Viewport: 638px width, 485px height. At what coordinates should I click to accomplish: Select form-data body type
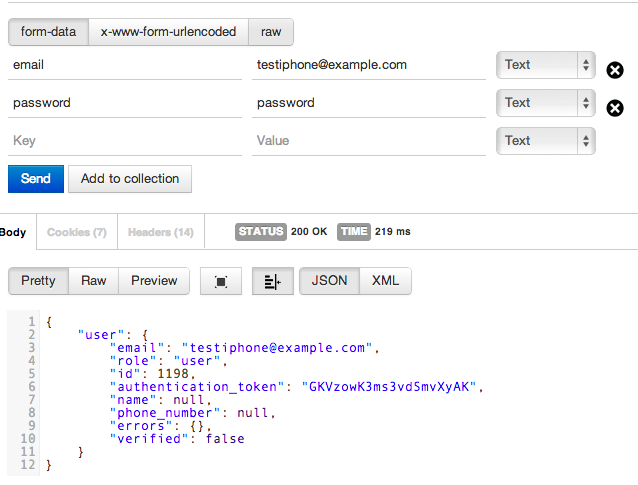(48, 32)
